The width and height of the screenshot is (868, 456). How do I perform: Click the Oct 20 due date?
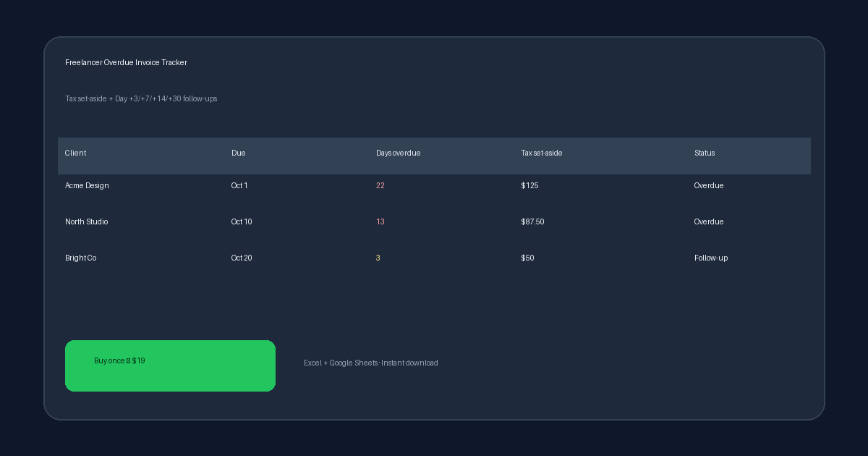pos(242,258)
